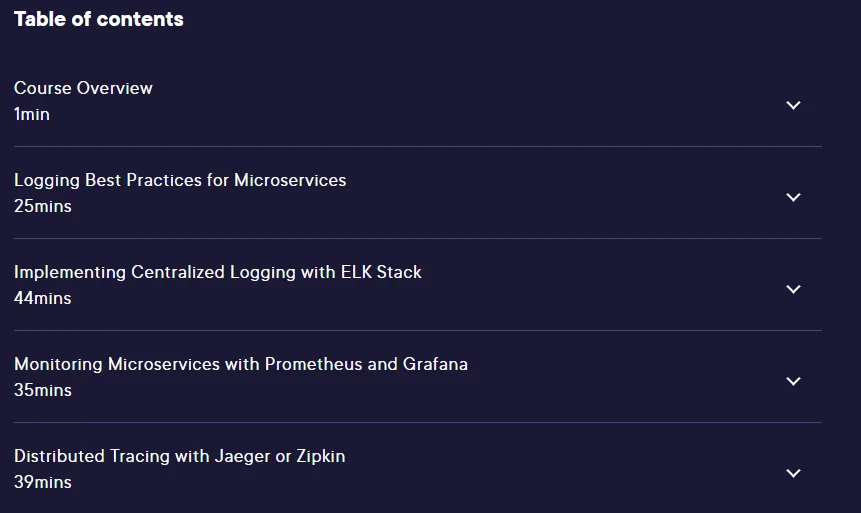Click the 35mins duration text

[x=43, y=390]
